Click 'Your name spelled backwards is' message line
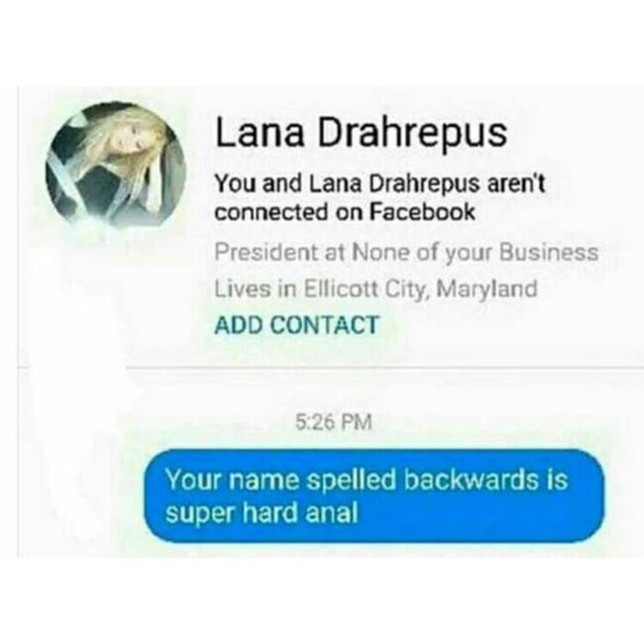 click(367, 480)
